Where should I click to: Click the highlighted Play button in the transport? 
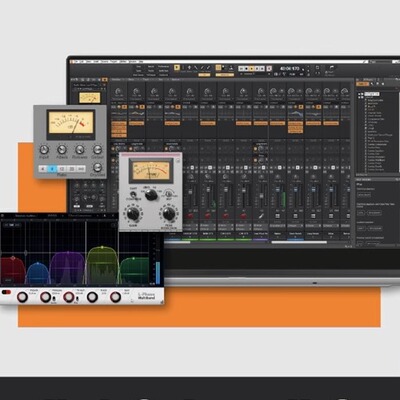pos(252,69)
